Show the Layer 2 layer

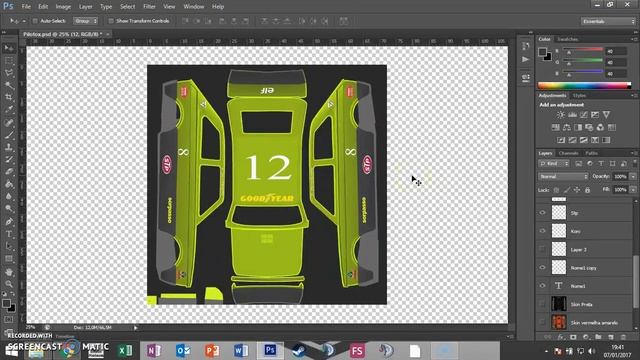click(542, 249)
